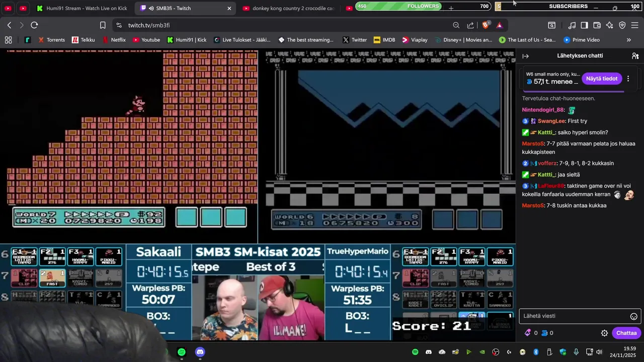Open the volume speaker tray icon
This screenshot has width=644, height=362.
(599, 352)
